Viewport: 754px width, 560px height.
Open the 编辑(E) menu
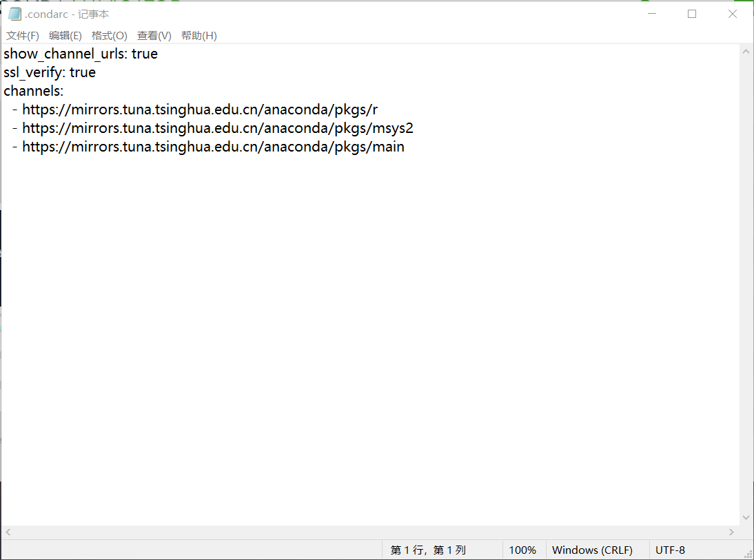[x=65, y=36]
